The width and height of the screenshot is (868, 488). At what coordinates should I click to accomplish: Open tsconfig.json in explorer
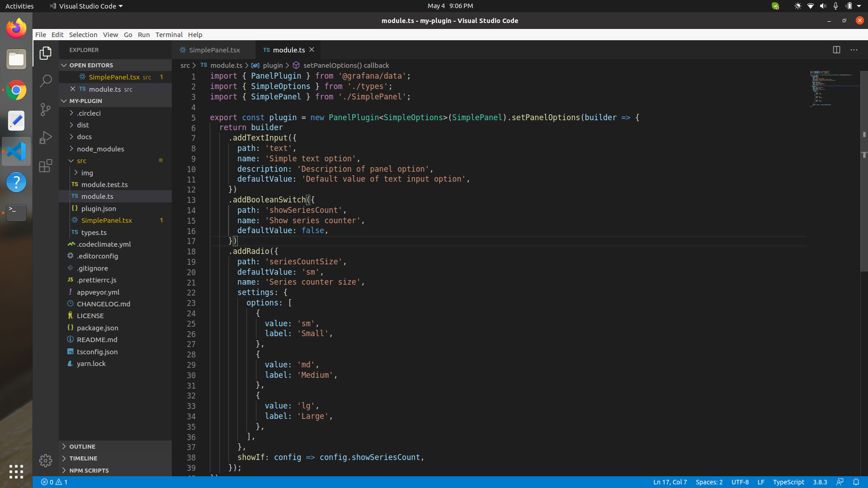coord(115,352)
